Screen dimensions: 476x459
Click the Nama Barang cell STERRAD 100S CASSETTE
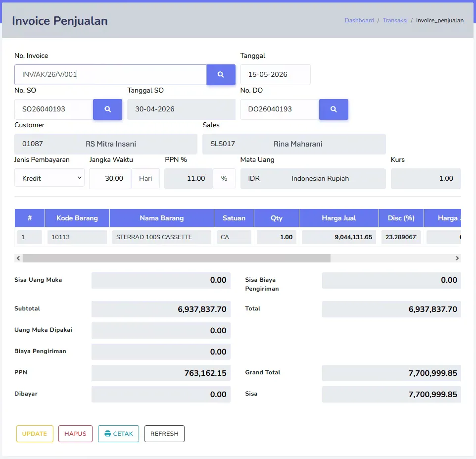click(x=162, y=237)
